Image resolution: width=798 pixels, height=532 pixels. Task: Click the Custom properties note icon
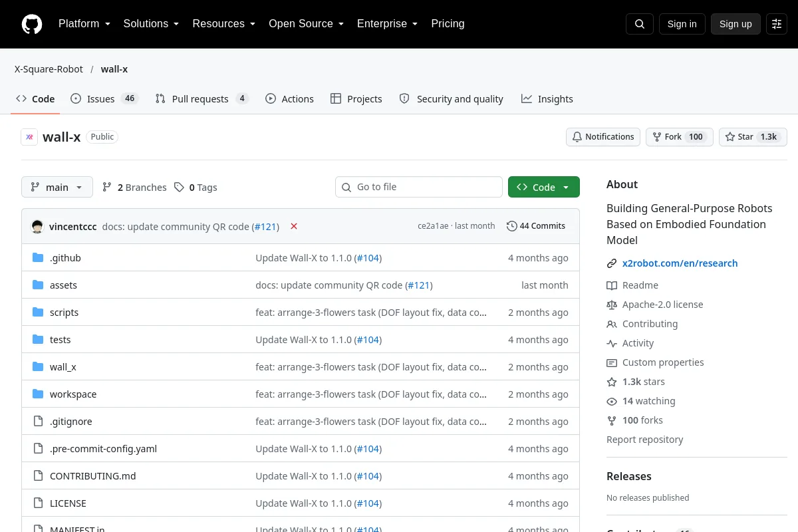pos(612,362)
